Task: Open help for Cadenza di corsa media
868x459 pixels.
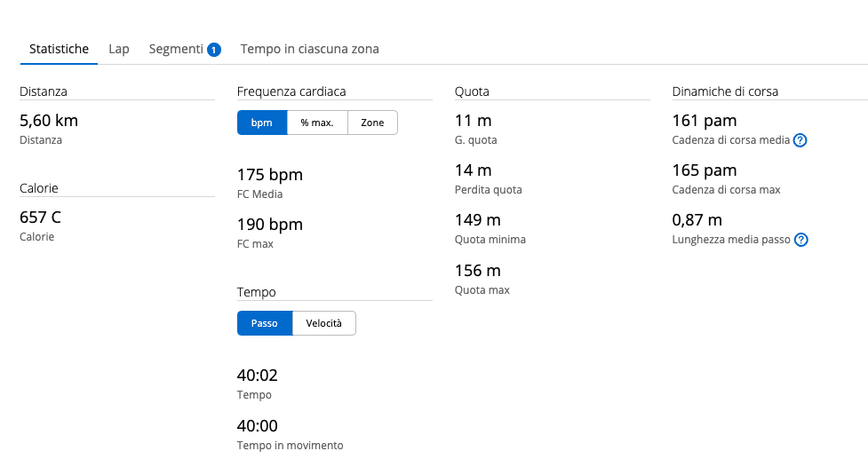Action: click(800, 140)
